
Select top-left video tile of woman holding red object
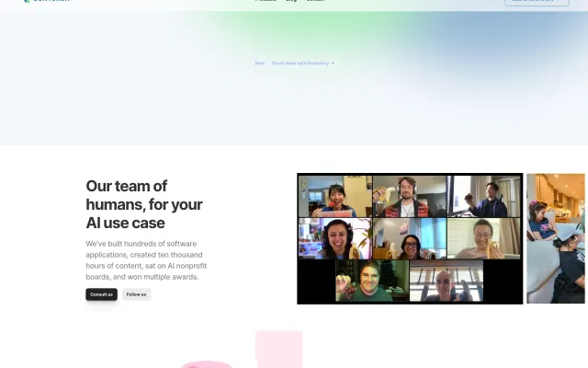click(x=334, y=196)
